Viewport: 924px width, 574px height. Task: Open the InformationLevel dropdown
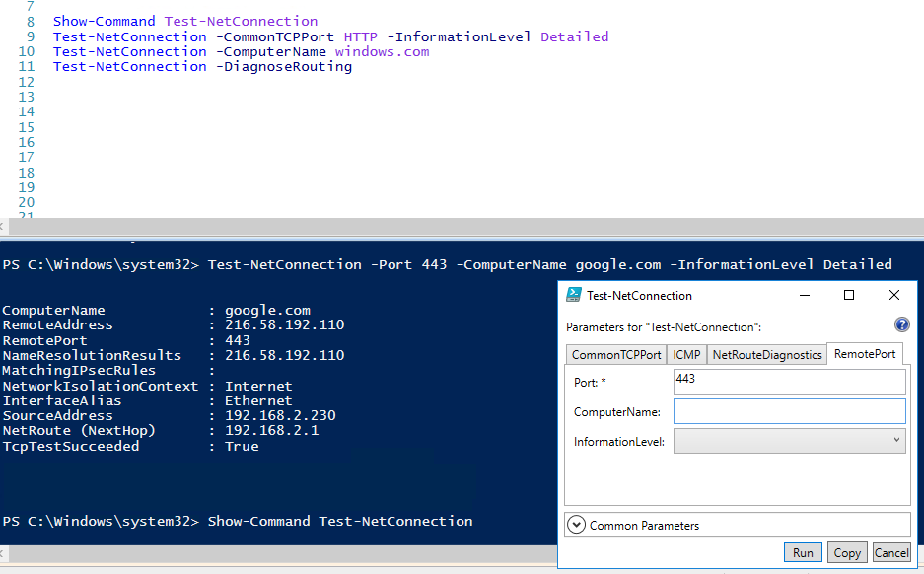pyautogui.click(x=789, y=441)
